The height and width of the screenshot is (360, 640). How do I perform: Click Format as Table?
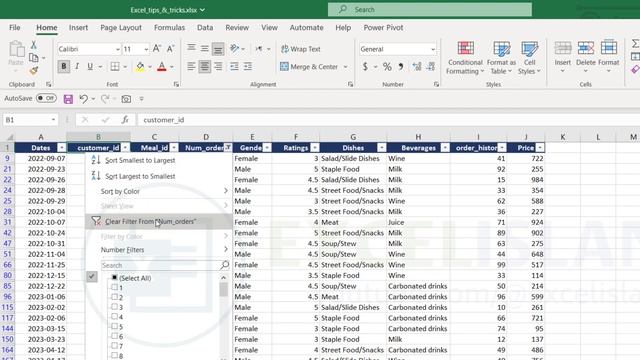point(501,58)
